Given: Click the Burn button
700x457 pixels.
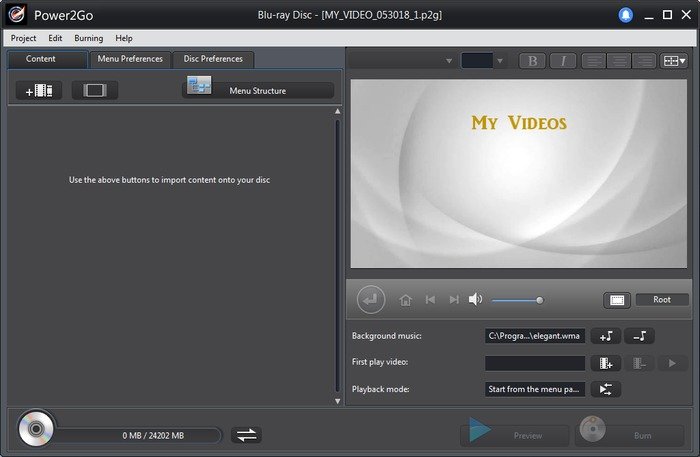Looking at the screenshot, I should [x=629, y=432].
